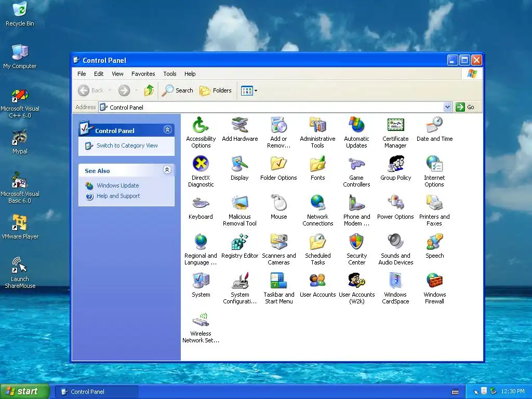Click the Search toolbar button
This screenshot has height=399, width=532.
pyautogui.click(x=178, y=90)
